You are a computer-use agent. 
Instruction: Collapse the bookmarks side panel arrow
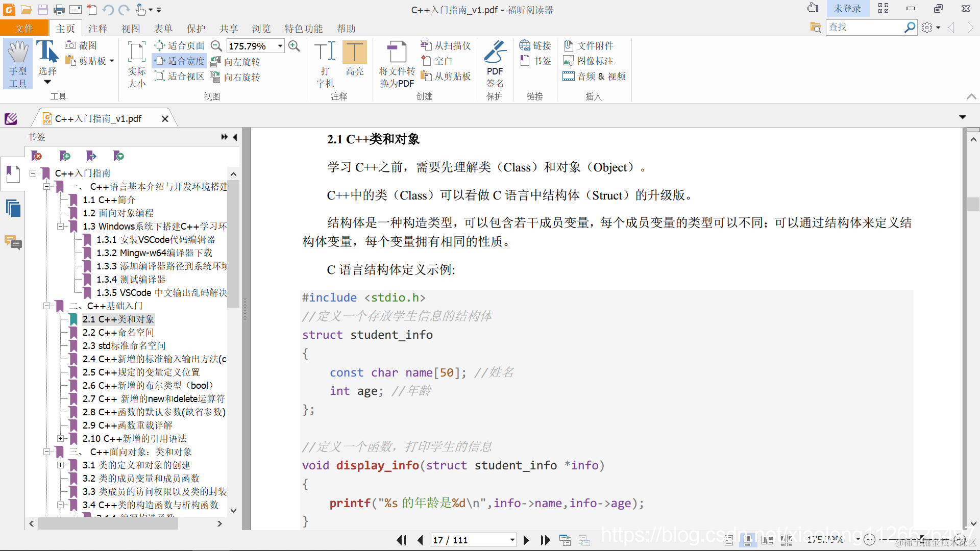pyautogui.click(x=235, y=137)
